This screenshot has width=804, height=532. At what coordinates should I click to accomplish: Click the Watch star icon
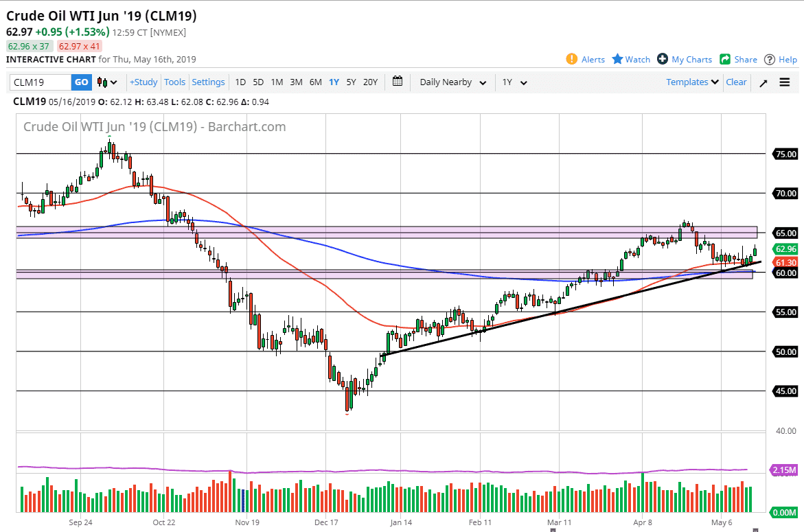click(614, 60)
